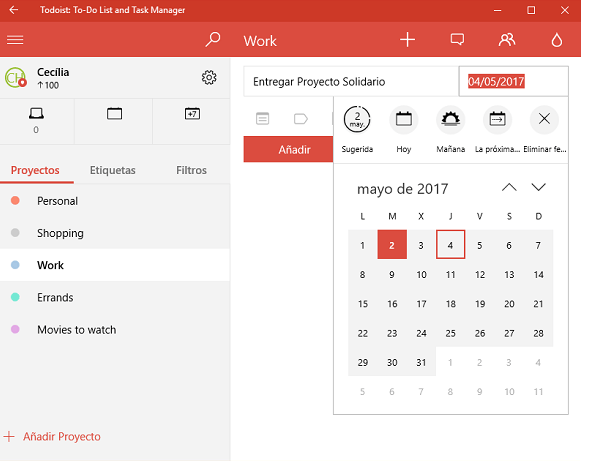Select day 14 in the calendar
The height and width of the screenshot is (462, 600).
pos(538,274)
